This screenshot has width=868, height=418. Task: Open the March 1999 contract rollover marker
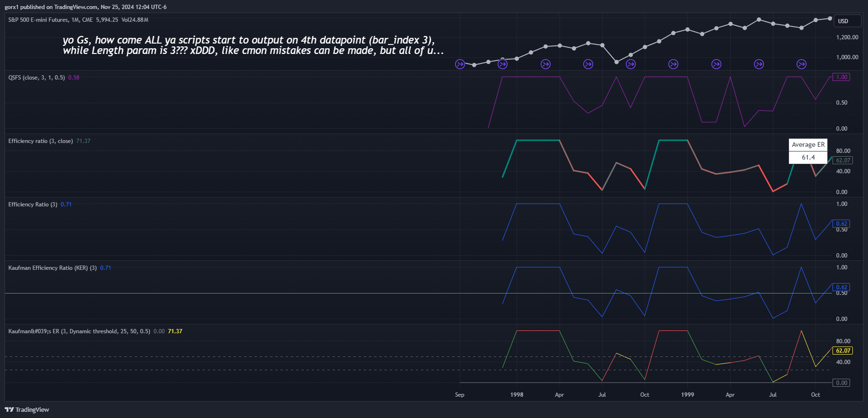coord(716,64)
